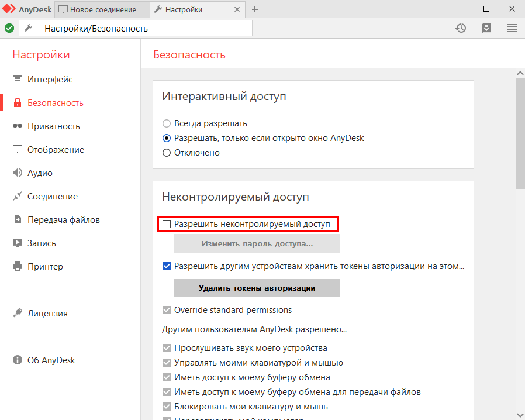
Task: Select the Всегда разрешать radio option
Action: tap(167, 123)
